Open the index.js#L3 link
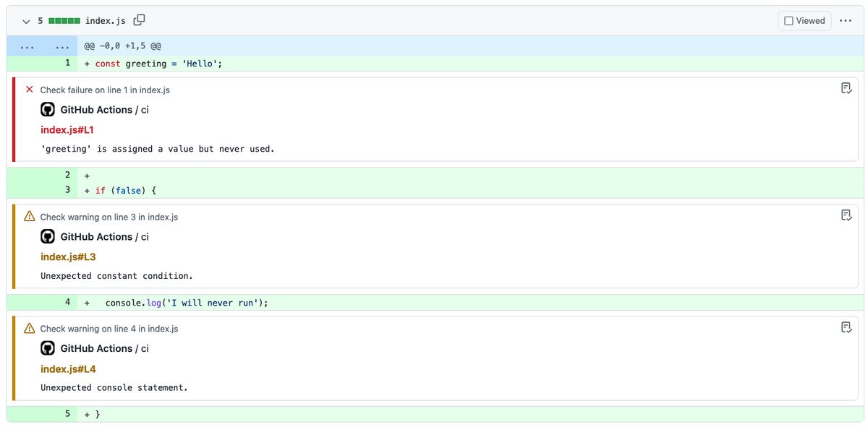This screenshot has width=868, height=427. tap(68, 257)
